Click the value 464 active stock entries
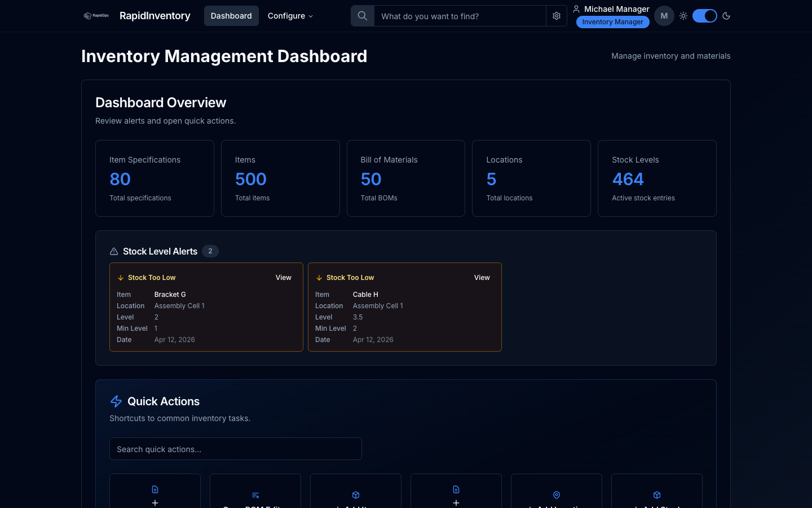 (x=628, y=179)
